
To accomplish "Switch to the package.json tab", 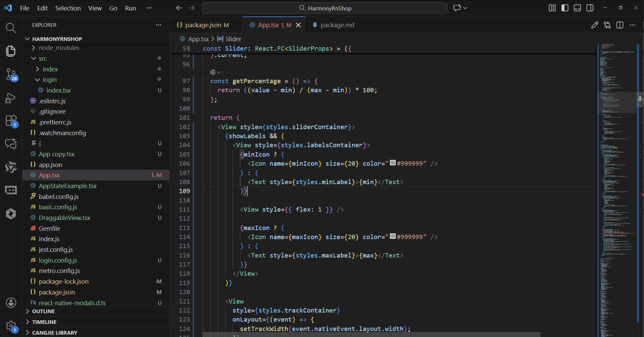I will coord(203,25).
